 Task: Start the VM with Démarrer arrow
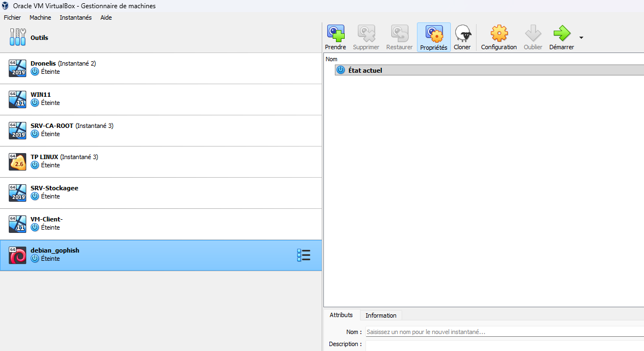coord(561,34)
